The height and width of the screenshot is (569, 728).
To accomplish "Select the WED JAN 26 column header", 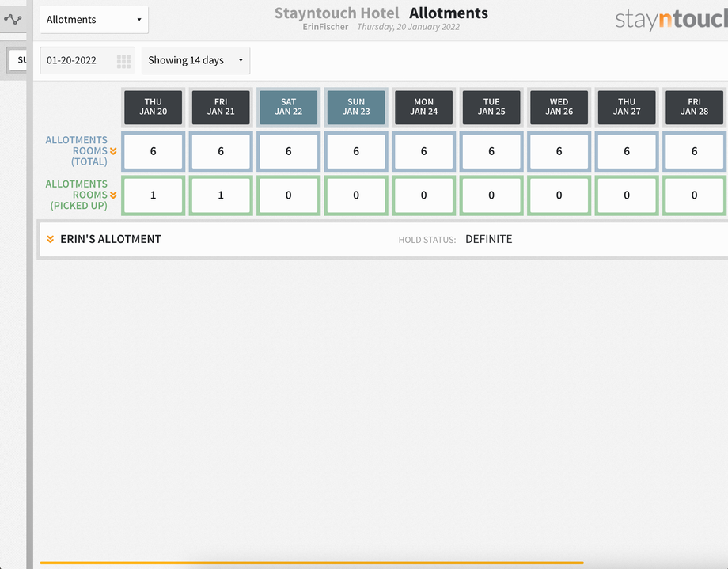I will (559, 108).
